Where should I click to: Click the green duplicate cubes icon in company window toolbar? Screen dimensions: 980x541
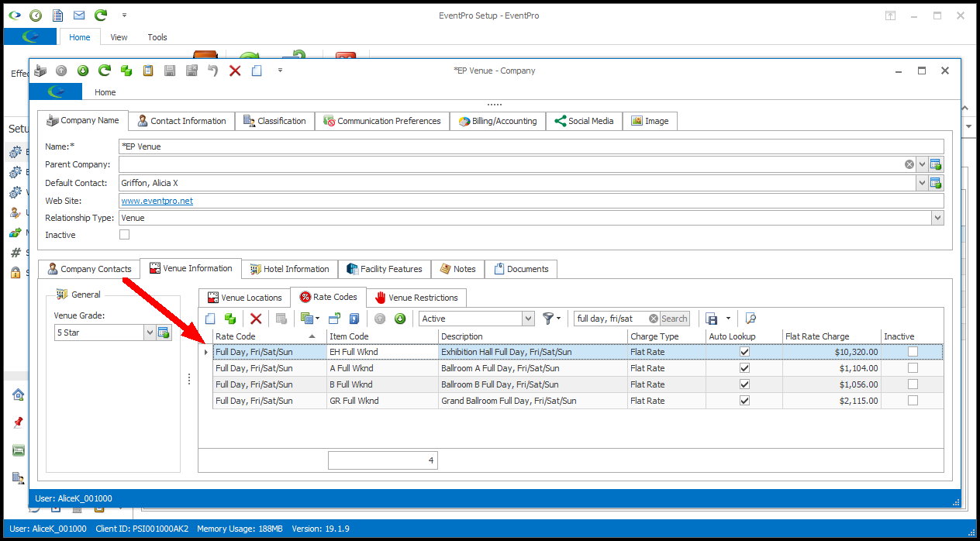(x=126, y=71)
